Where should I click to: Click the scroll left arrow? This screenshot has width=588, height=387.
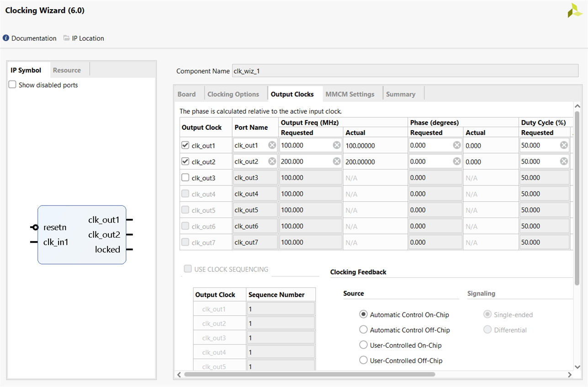coord(179,375)
